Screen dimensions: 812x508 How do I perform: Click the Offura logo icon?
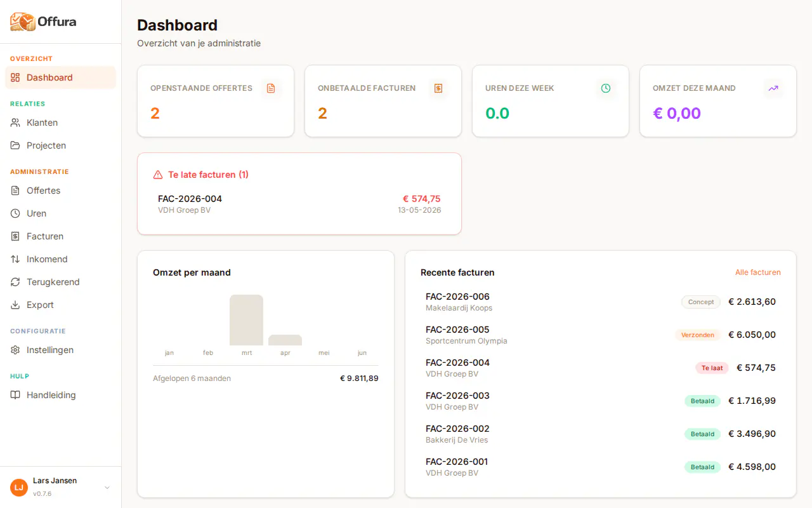(23, 22)
